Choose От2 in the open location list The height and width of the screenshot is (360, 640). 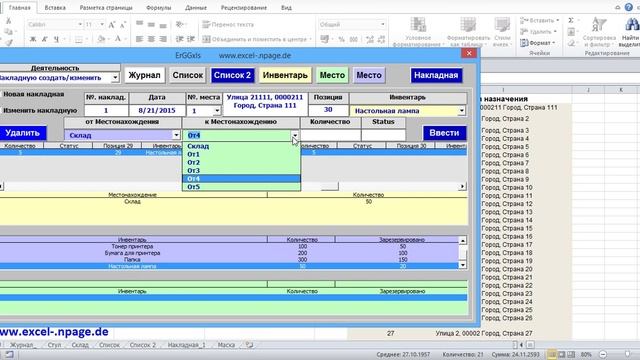pyautogui.click(x=241, y=162)
